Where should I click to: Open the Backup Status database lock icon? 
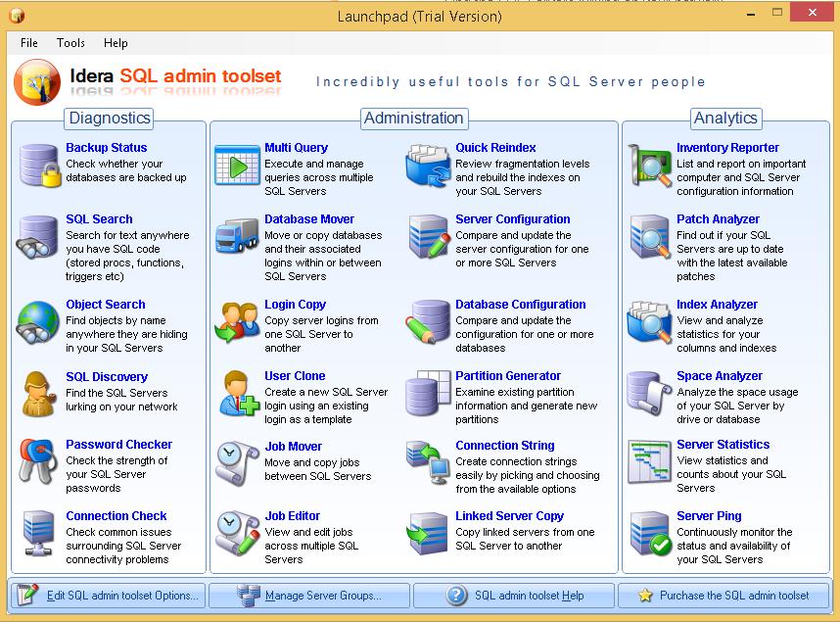[x=39, y=166]
